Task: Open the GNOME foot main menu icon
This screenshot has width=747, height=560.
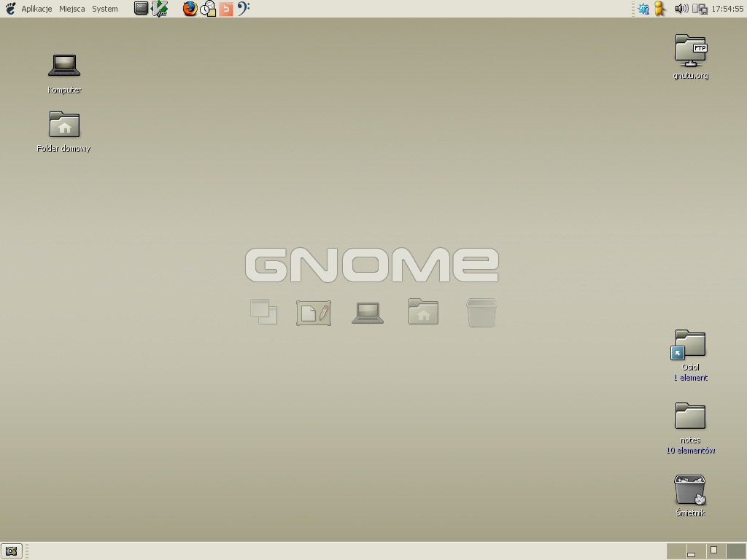Action: coord(10,9)
